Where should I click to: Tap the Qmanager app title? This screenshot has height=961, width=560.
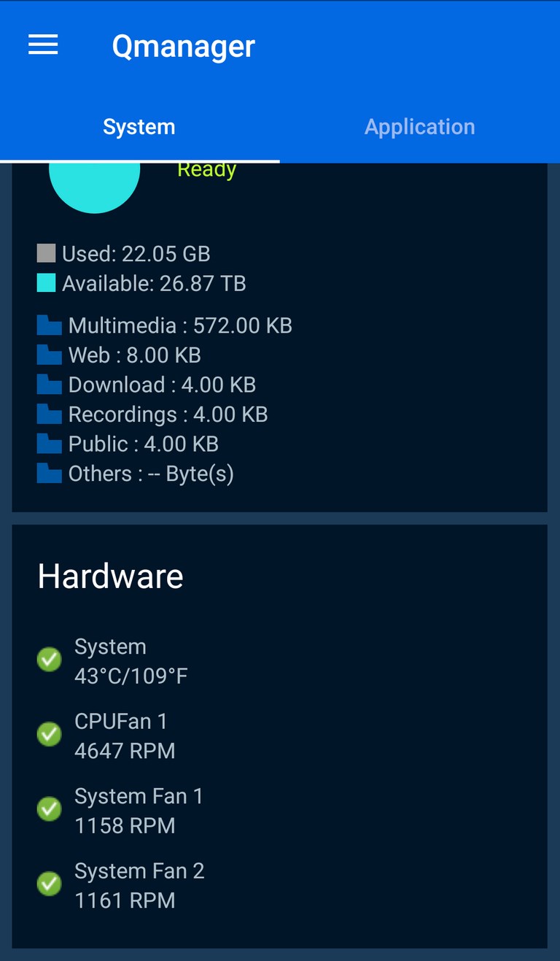click(184, 47)
